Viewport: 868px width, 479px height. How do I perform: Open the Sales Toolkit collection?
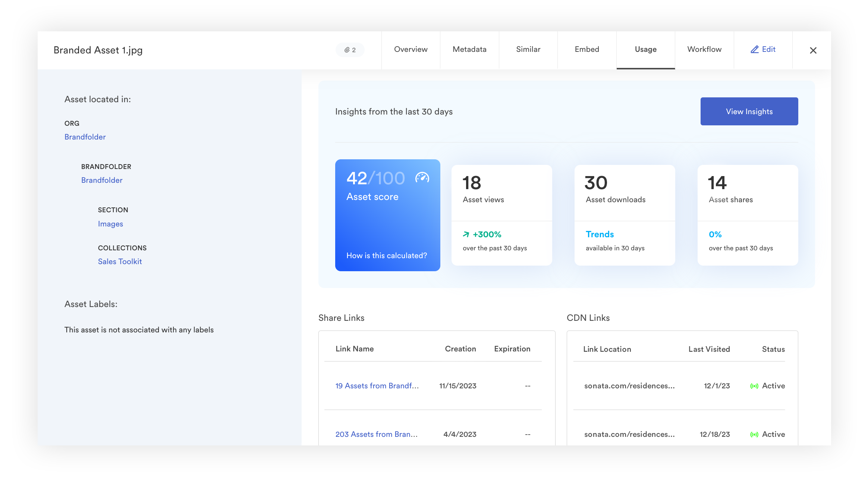(x=120, y=261)
